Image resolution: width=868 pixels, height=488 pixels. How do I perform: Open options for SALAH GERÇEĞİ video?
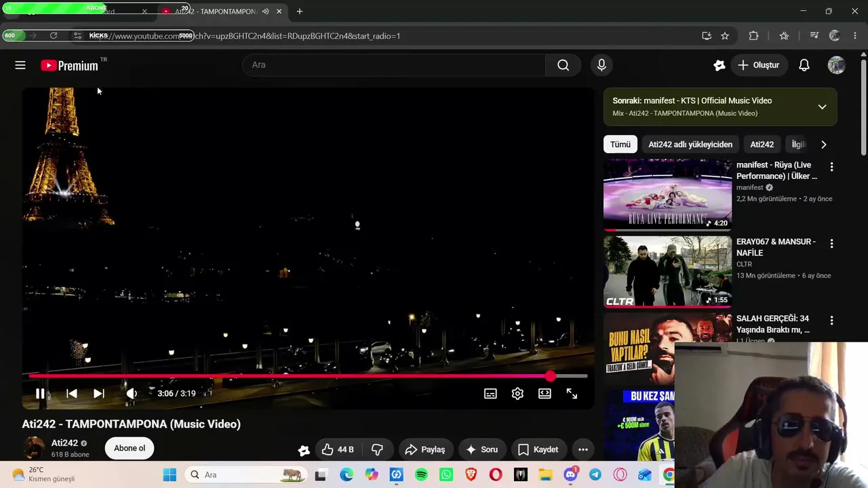pos(831,320)
